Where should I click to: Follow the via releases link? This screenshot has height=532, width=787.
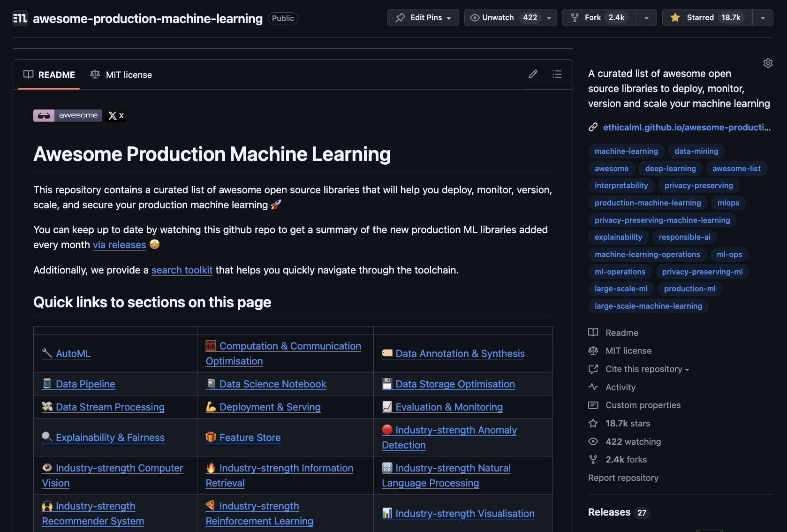point(119,245)
